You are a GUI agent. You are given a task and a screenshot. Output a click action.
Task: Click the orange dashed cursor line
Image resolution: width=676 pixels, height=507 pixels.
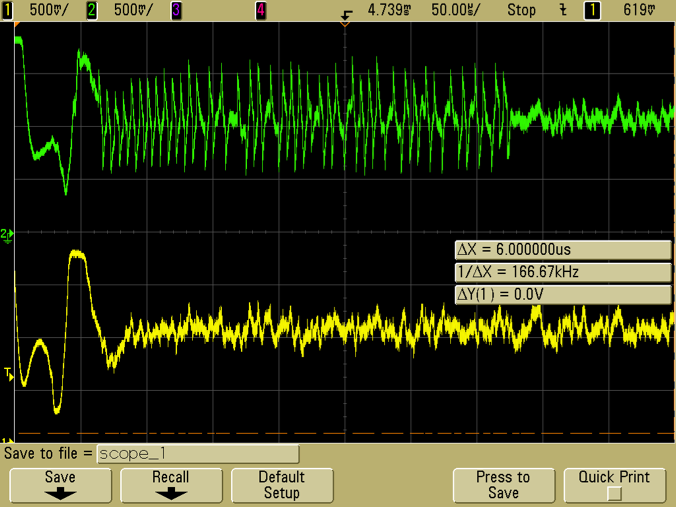point(345,433)
